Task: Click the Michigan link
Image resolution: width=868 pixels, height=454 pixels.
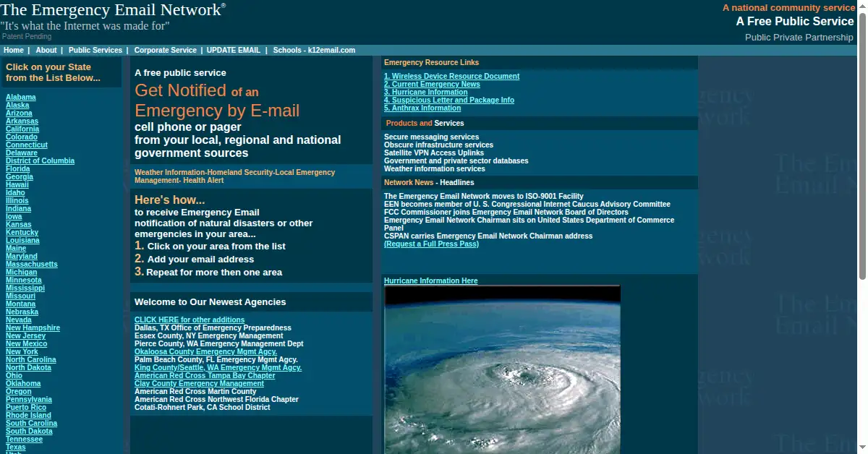Action: pyautogui.click(x=22, y=272)
